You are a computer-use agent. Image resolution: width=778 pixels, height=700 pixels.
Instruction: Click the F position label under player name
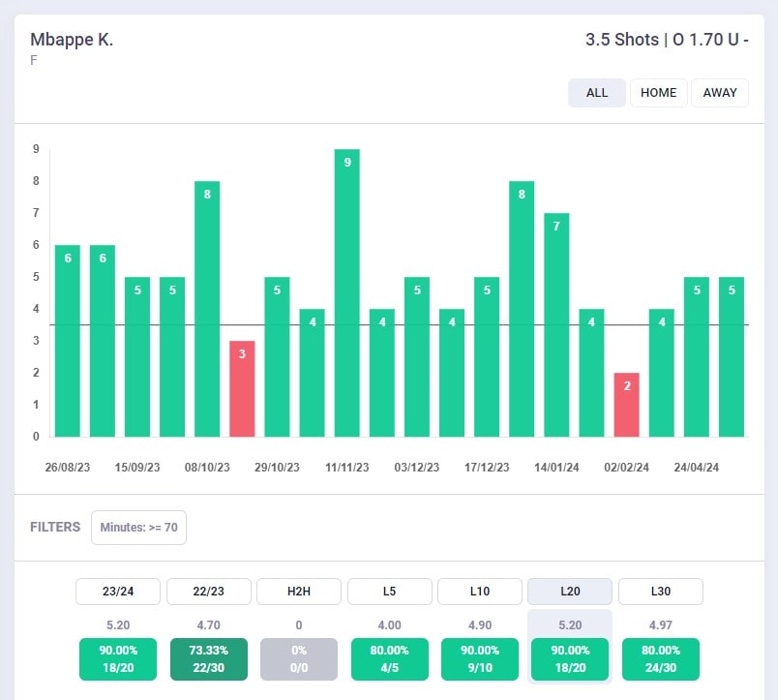[33, 61]
